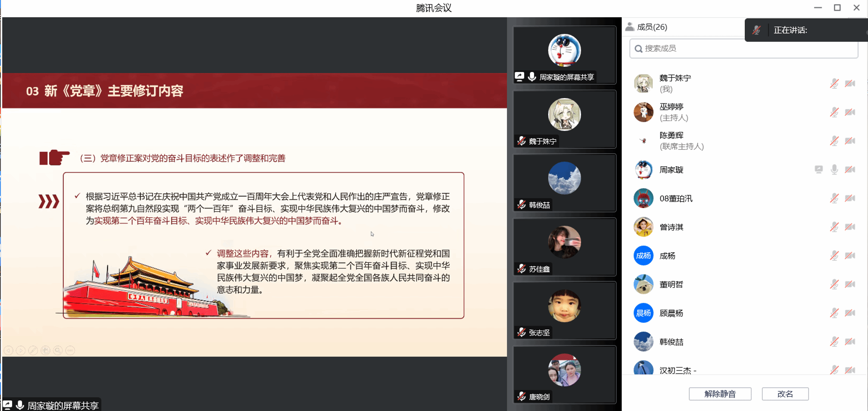Screen dimensions: 868x411
Task: Click the previous slide arrow on the presentation
Action: pyautogui.click(x=8, y=351)
